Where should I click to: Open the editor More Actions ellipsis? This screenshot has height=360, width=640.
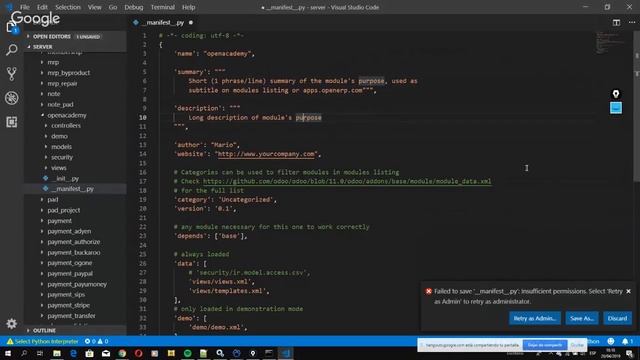pos(631,22)
